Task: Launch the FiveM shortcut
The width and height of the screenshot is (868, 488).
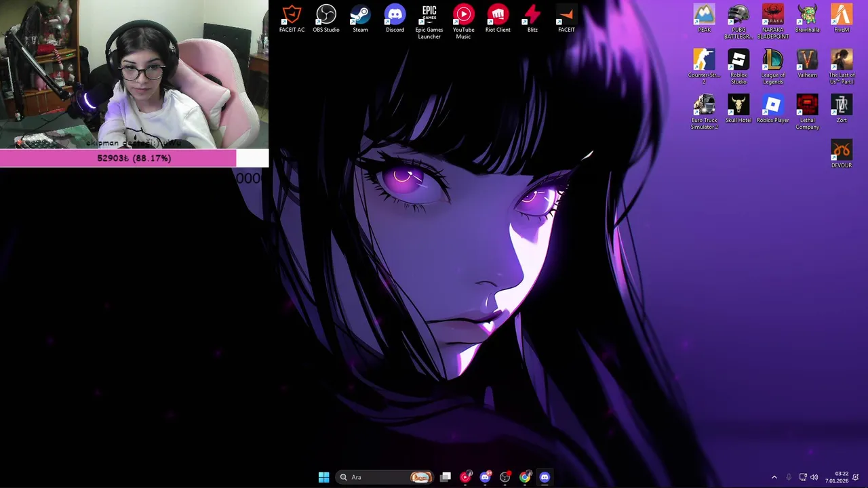Action: pos(842,19)
